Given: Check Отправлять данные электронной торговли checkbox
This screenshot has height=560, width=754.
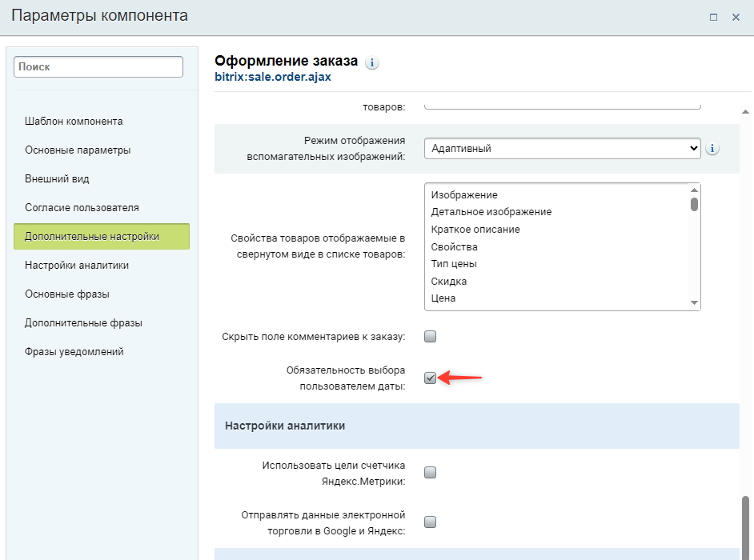Looking at the screenshot, I should tap(431, 522).
